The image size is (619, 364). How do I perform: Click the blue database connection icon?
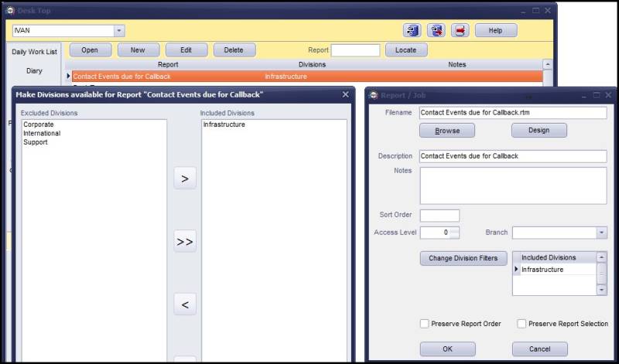click(x=412, y=30)
